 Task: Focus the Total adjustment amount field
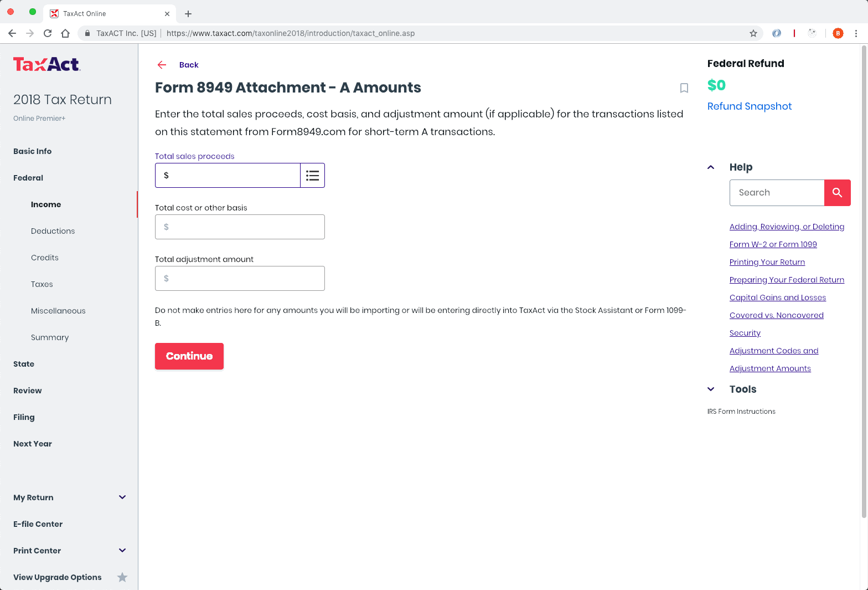pos(240,279)
